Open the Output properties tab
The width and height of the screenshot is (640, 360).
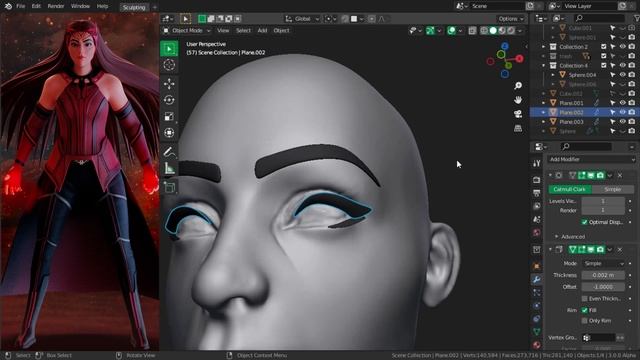537,193
